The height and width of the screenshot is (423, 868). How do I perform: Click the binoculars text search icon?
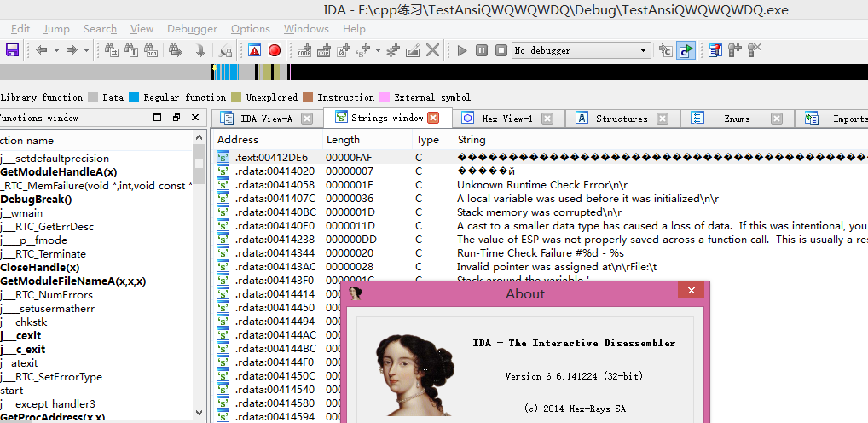(x=131, y=50)
